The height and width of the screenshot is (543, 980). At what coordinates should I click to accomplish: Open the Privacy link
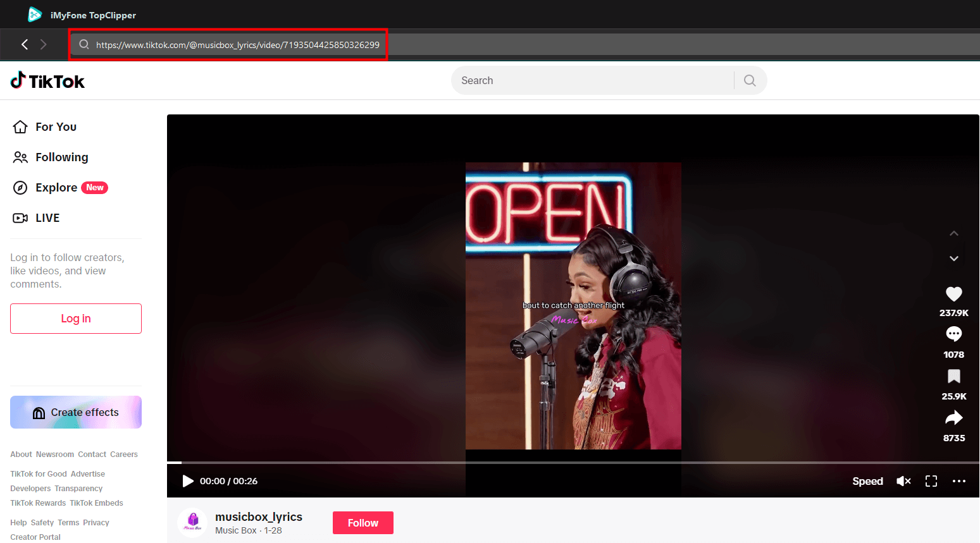(96, 523)
